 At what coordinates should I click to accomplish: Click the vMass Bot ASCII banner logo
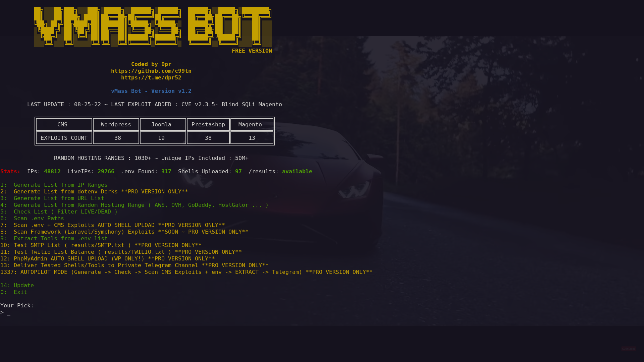(153, 27)
